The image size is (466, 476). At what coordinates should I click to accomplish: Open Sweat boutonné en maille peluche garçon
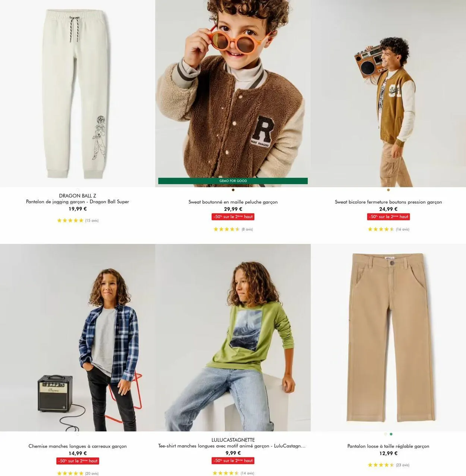point(233,202)
